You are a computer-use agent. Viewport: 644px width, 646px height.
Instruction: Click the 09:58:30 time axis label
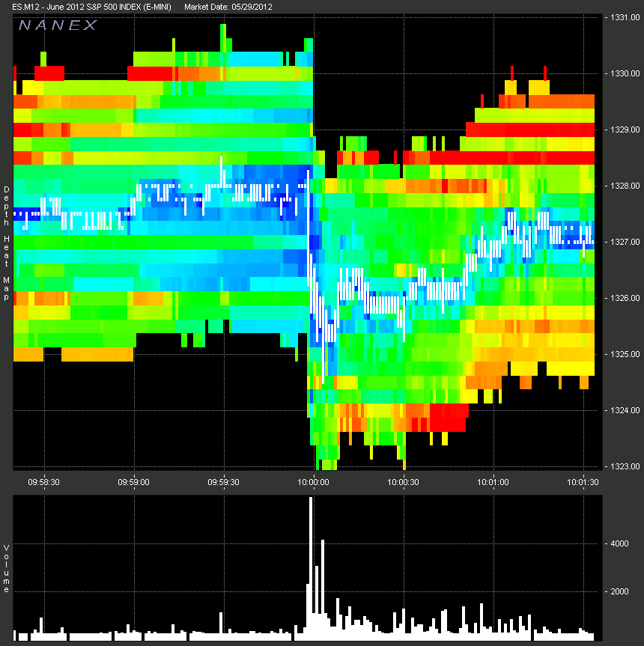[x=43, y=482]
